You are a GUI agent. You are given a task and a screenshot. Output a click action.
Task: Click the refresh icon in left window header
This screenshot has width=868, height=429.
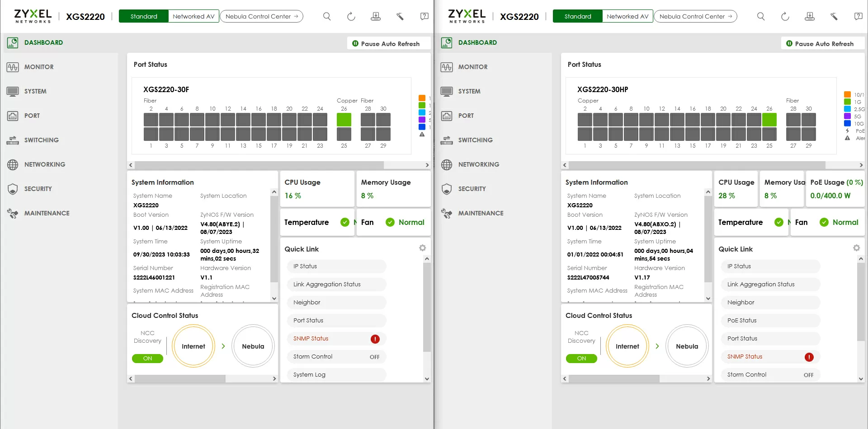pyautogui.click(x=351, y=16)
